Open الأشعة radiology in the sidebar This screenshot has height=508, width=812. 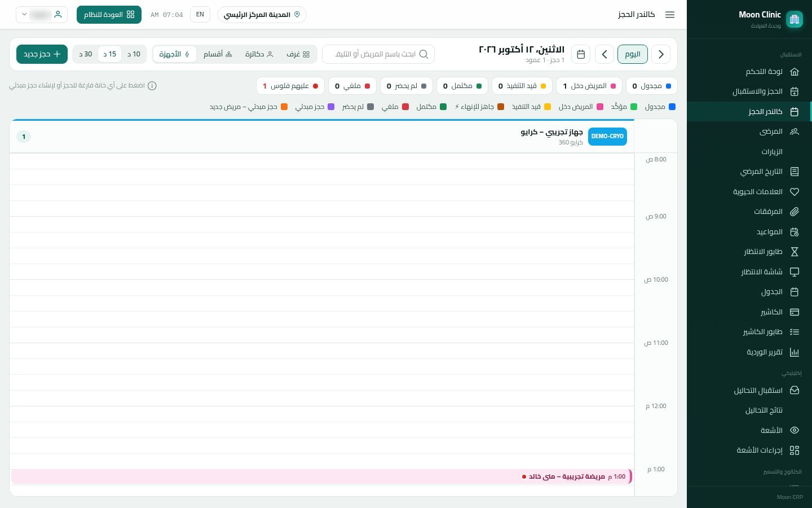point(749,430)
